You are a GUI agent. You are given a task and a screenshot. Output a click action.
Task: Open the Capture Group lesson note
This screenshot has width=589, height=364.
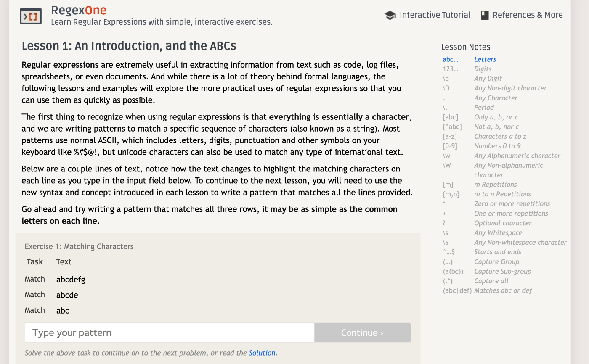click(496, 262)
